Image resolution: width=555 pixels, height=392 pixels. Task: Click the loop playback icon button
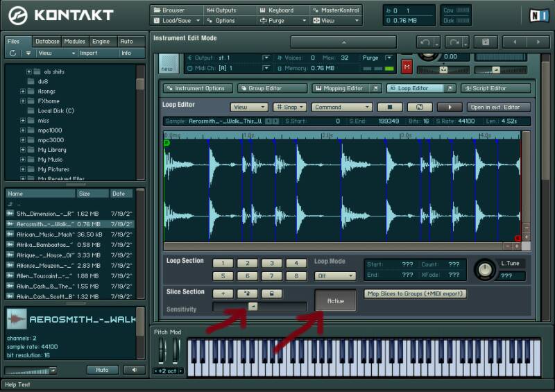pos(420,107)
